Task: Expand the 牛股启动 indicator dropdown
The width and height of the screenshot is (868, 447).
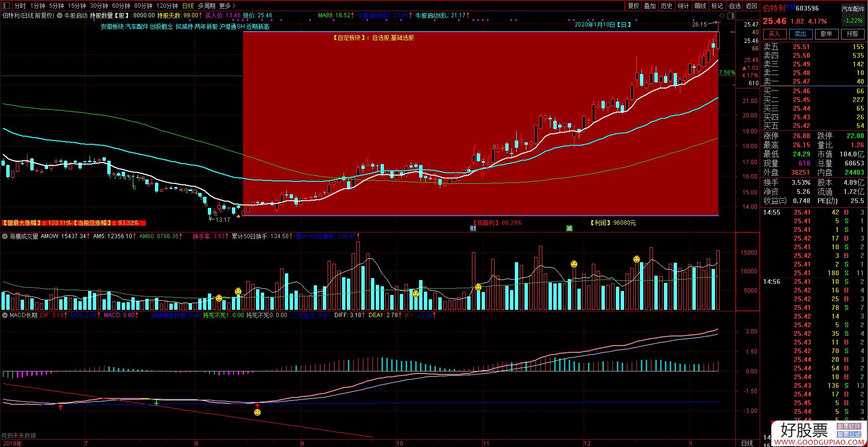Action: tap(60, 15)
